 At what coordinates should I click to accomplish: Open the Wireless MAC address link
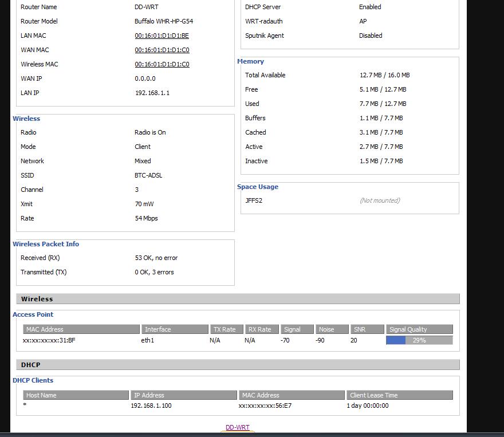point(162,64)
